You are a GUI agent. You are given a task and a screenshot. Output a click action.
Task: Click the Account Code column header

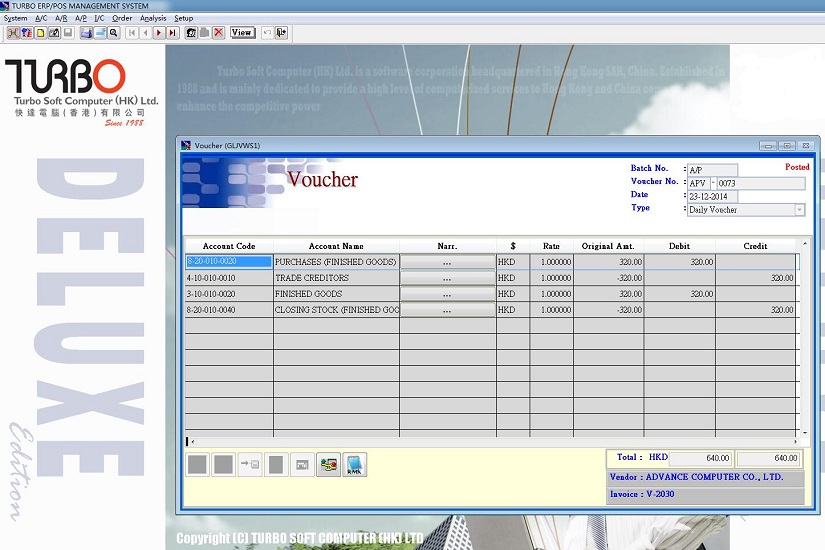(229, 246)
